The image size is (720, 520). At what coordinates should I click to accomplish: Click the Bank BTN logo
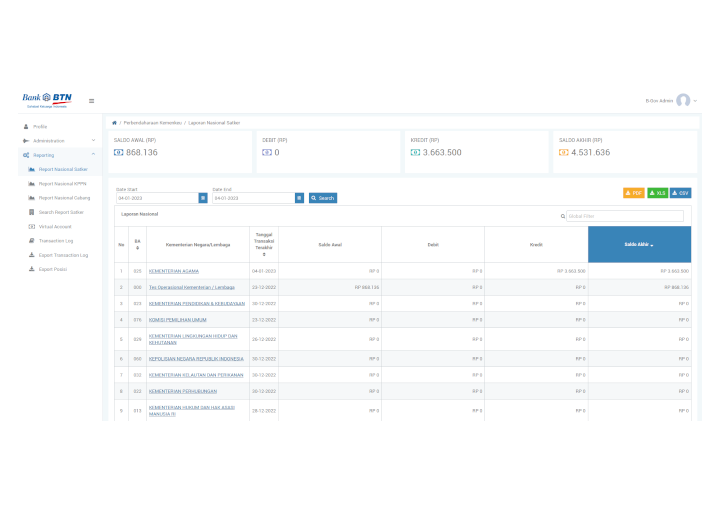click(47, 99)
